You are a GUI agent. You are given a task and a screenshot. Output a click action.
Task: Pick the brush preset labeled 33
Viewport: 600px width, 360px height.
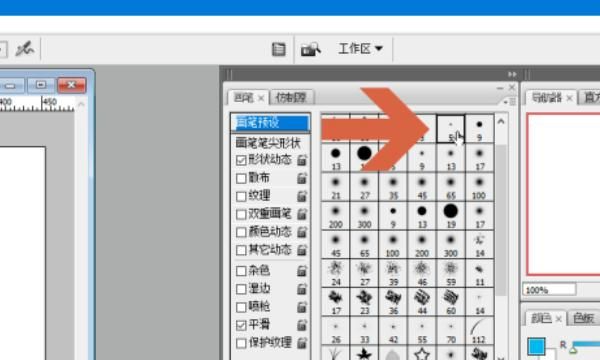pyautogui.click(x=364, y=331)
